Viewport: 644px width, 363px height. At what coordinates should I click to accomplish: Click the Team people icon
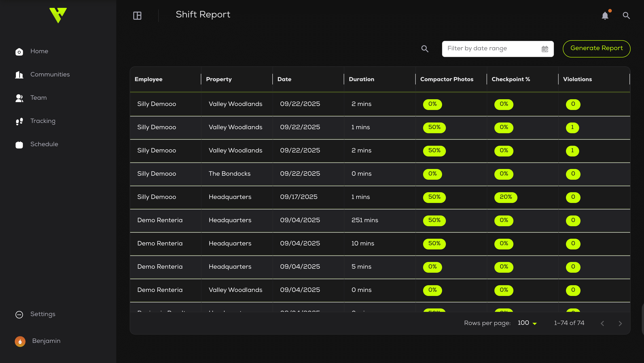[x=19, y=98]
